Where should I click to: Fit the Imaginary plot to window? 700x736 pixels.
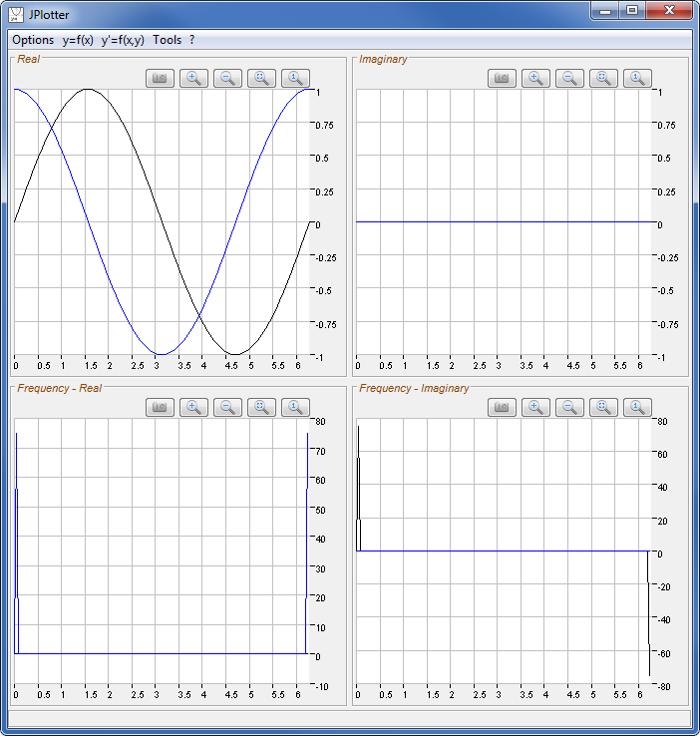point(604,78)
